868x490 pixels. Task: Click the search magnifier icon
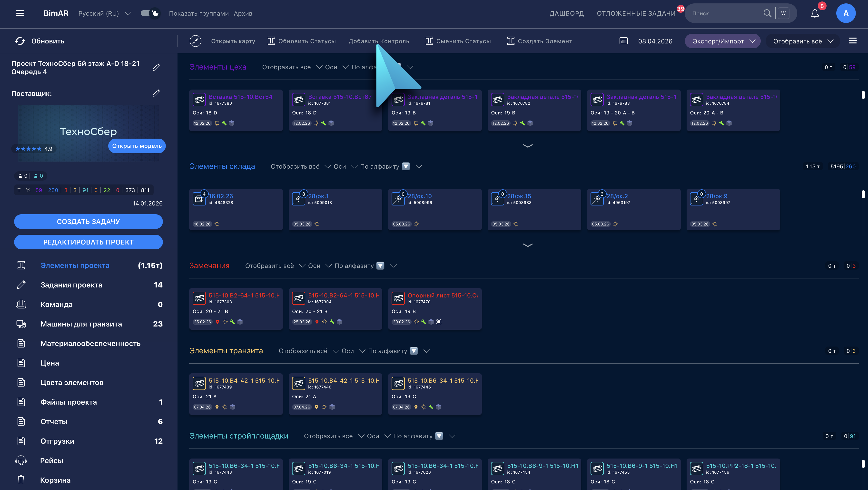(x=767, y=13)
